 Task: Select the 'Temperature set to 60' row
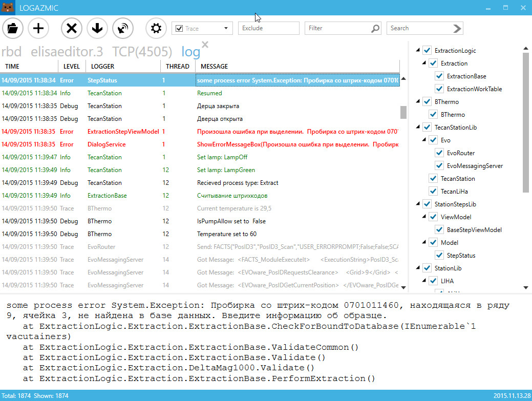tap(200, 234)
